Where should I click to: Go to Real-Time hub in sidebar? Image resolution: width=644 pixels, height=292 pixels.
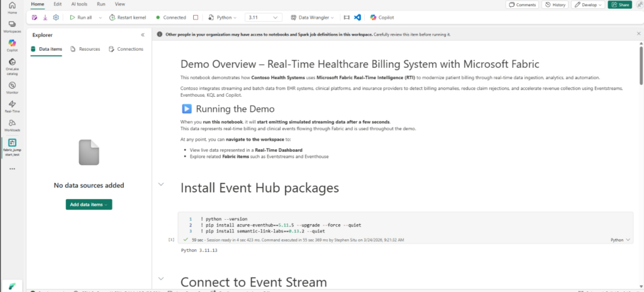pyautogui.click(x=12, y=105)
